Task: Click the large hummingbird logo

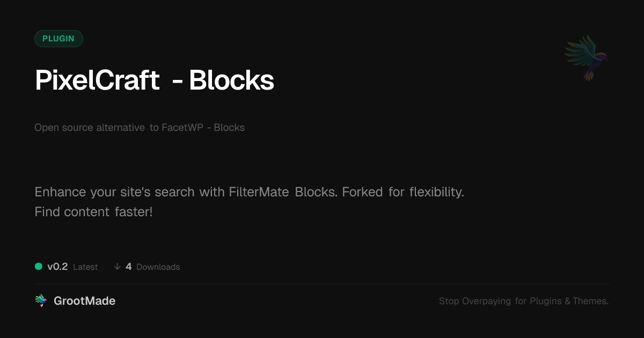Action: point(586,57)
